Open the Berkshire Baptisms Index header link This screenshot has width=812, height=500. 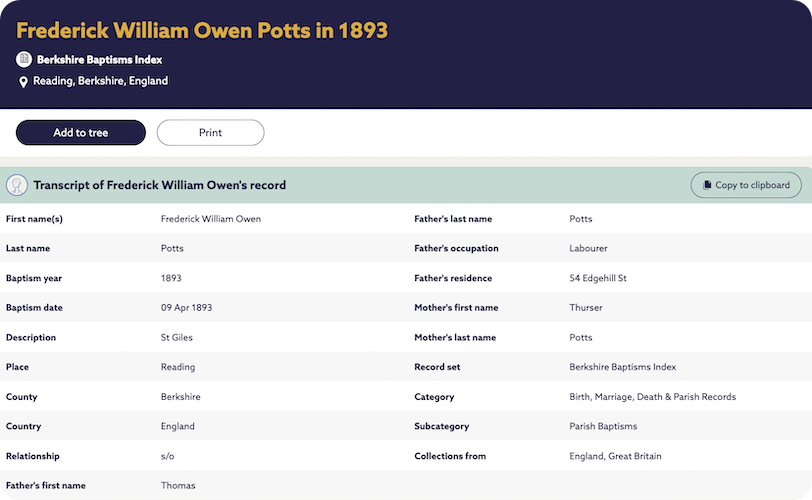pyautogui.click(x=99, y=60)
